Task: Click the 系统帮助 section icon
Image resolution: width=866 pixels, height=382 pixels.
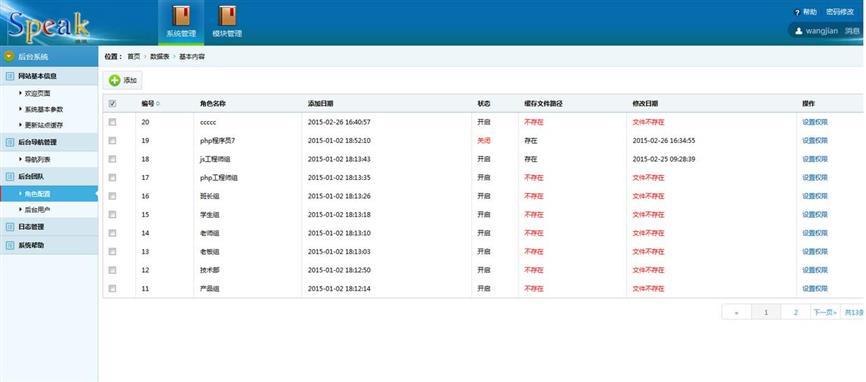Action: pos(9,245)
